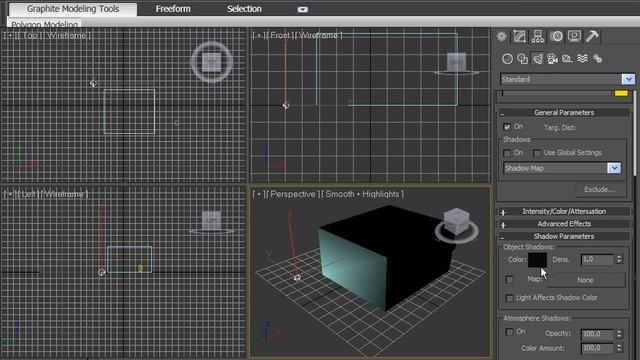640x360 pixels.
Task: Click the object name field
Action: click(557, 93)
